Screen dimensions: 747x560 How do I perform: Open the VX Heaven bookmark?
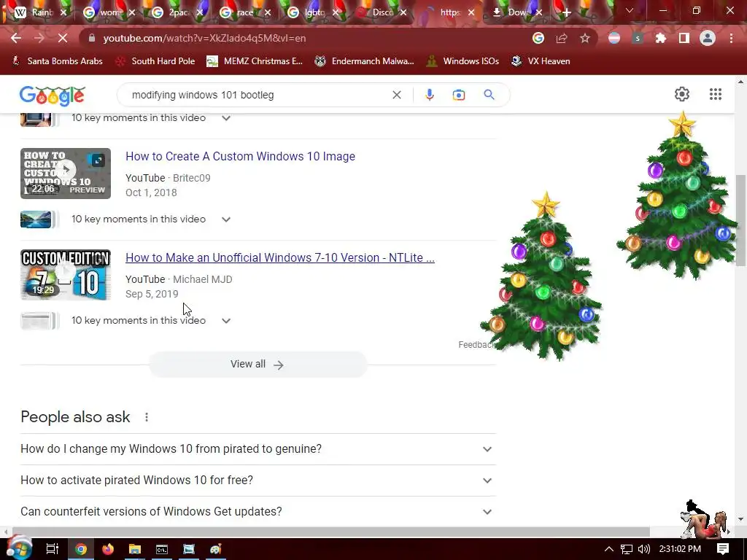coord(541,61)
